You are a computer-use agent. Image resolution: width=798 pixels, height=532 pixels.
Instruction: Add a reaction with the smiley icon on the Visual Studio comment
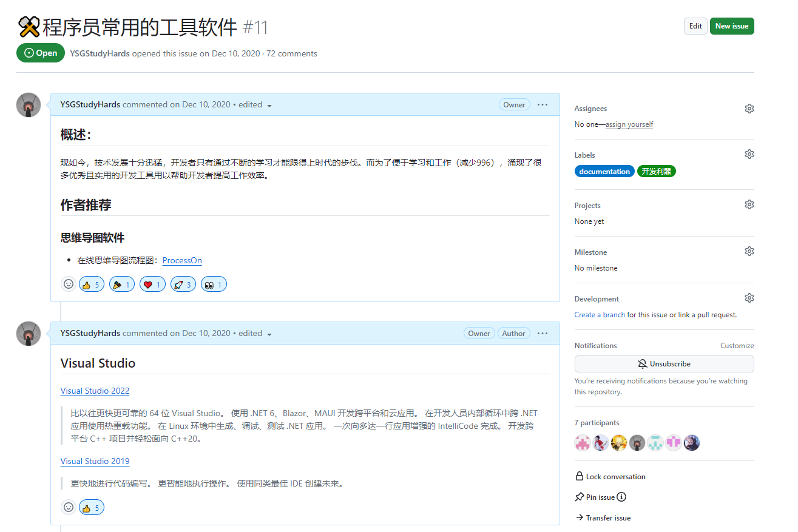(69, 507)
